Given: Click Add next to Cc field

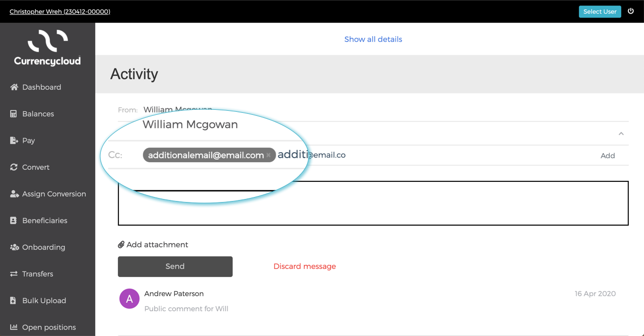Looking at the screenshot, I should point(608,156).
